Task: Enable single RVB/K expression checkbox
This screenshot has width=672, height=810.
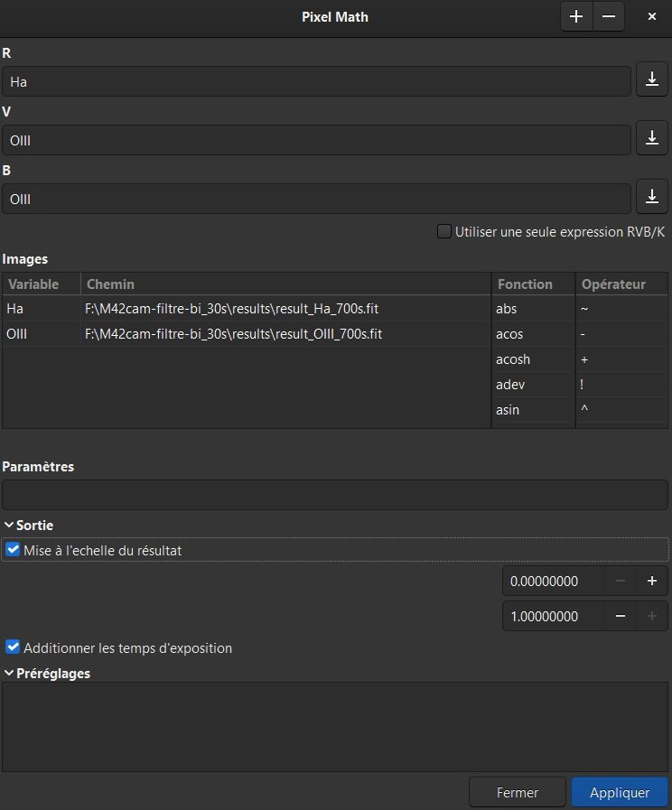Action: point(444,231)
